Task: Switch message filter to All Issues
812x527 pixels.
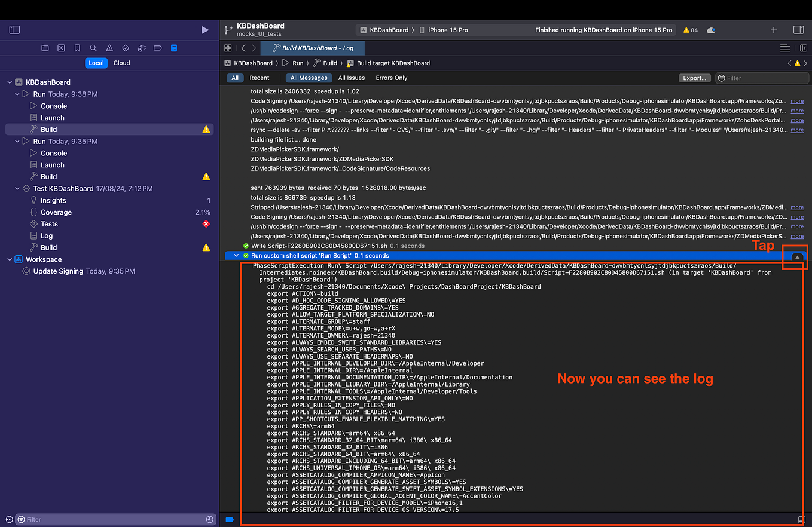Action: pos(351,78)
